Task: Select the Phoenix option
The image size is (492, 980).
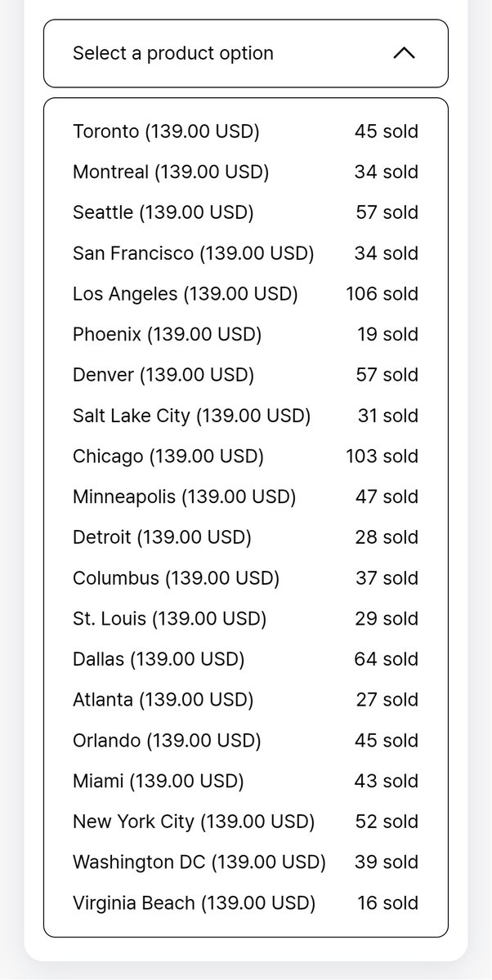Action: (245, 335)
